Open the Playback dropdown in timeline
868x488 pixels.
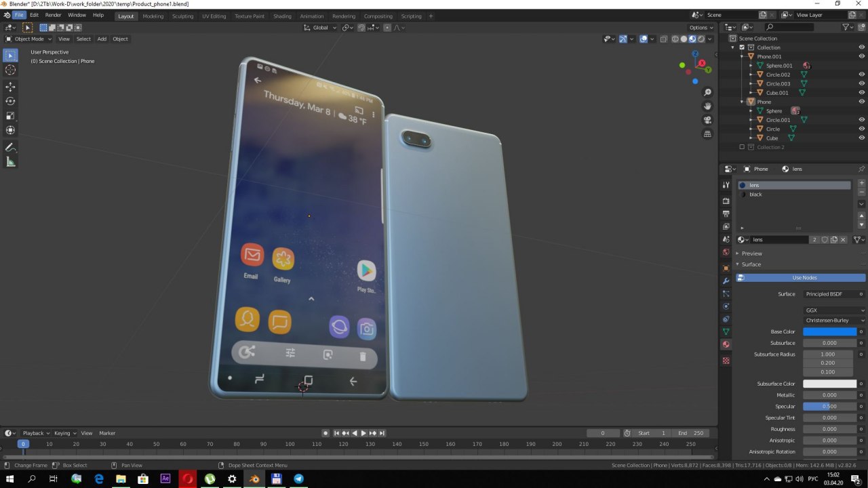pyautogui.click(x=36, y=433)
